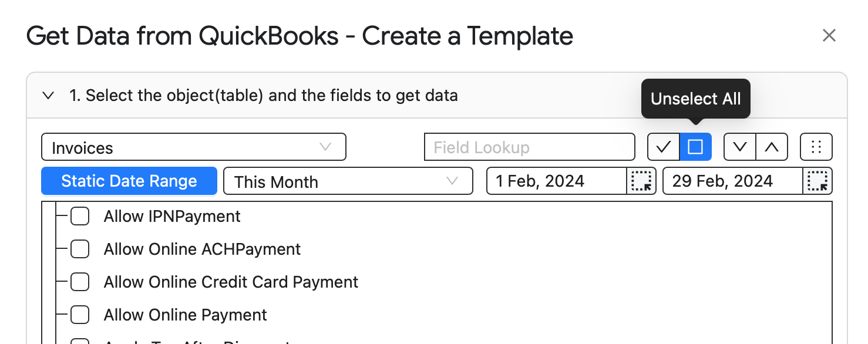
Task: Click the 1 Feb, 2024 start date field
Action: (x=557, y=181)
